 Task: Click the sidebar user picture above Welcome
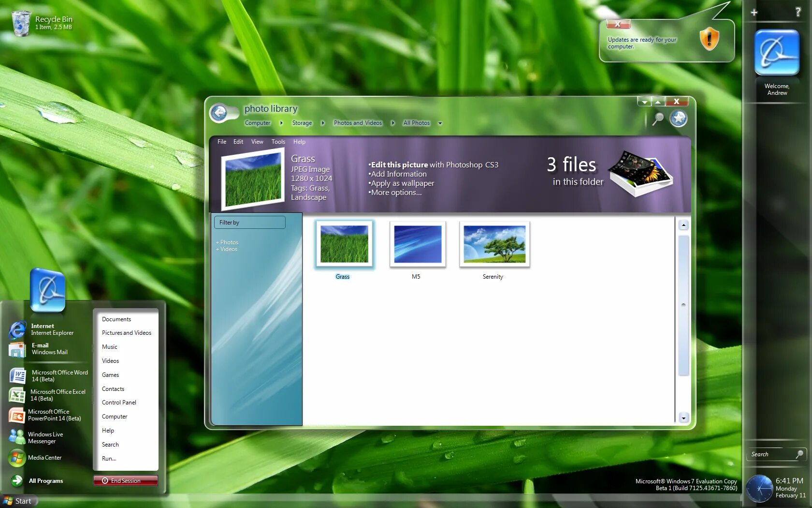pyautogui.click(x=777, y=52)
